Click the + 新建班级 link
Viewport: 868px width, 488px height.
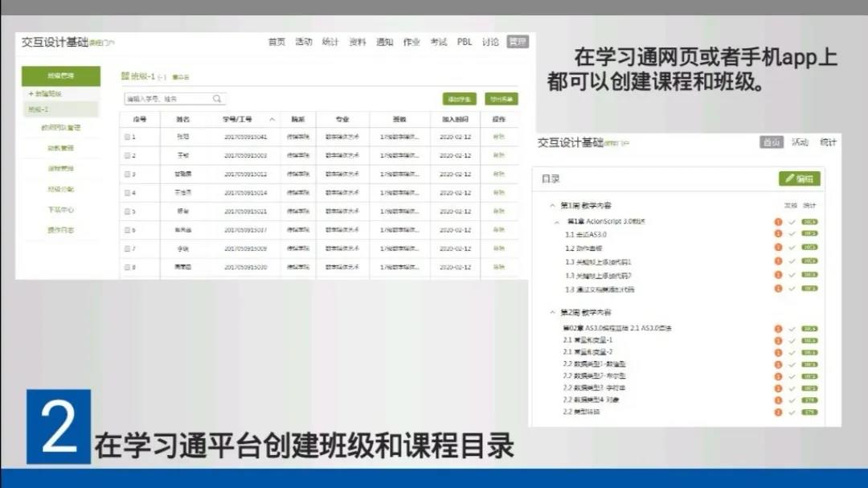45,93
